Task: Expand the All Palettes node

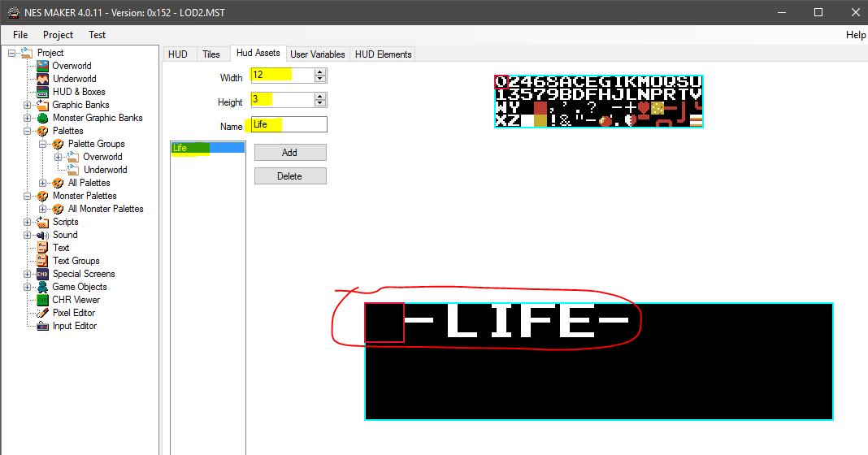Action: point(42,183)
